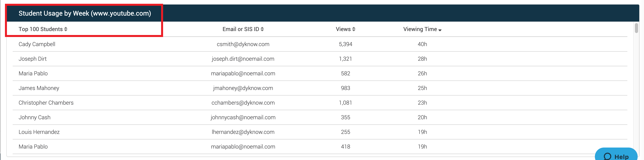Select jmahoney@dyknow.com email cell
The height and width of the screenshot is (160, 644).
[243, 88]
